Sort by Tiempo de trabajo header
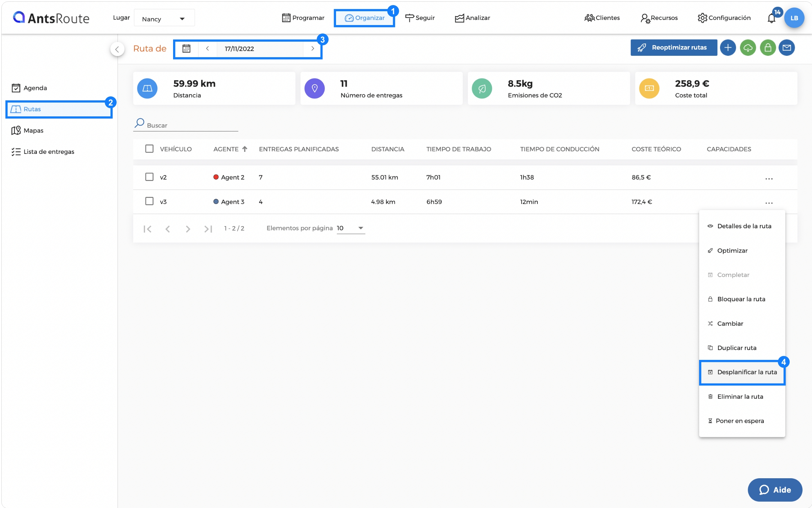Image resolution: width=812 pixels, height=508 pixels. 458,149
